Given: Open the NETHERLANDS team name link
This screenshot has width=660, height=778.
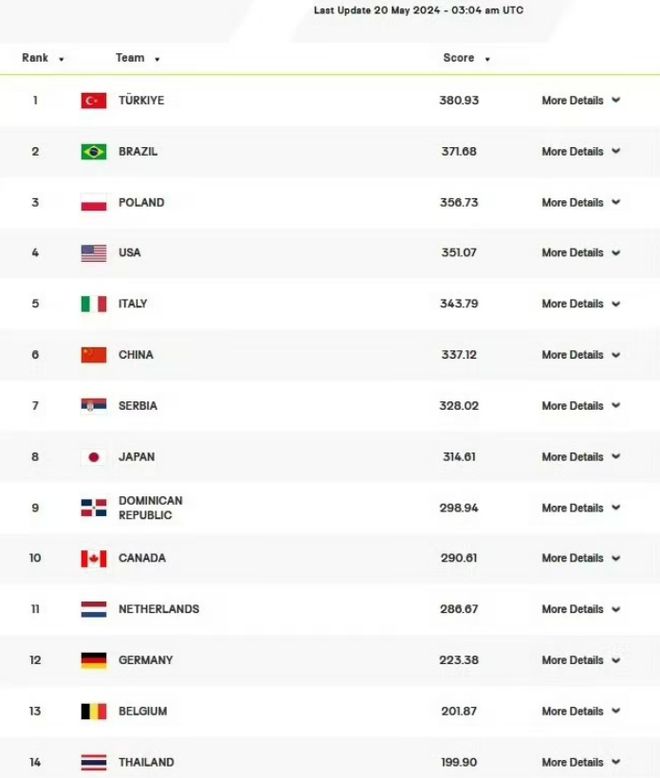Looking at the screenshot, I should click(159, 609).
